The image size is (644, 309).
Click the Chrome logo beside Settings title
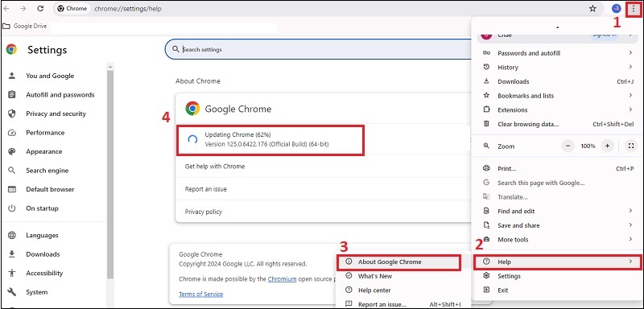(11, 50)
